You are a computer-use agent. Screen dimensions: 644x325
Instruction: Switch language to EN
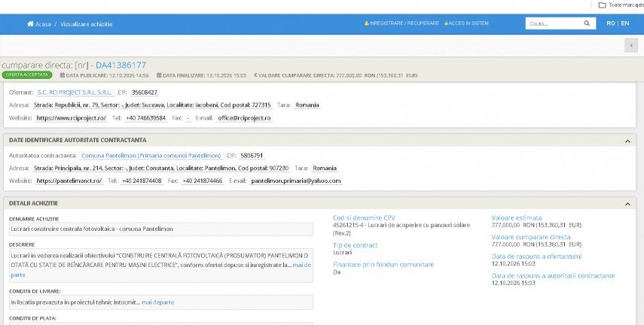624,23
